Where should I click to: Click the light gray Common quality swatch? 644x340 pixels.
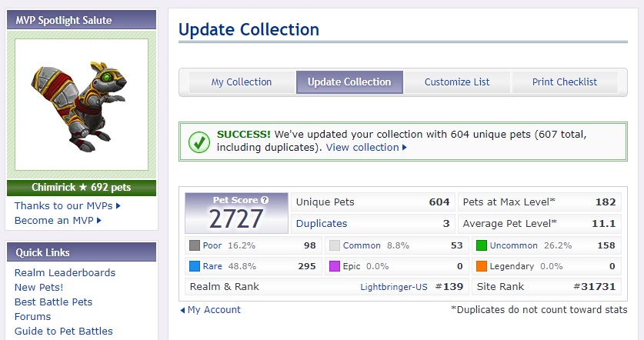[x=335, y=246]
